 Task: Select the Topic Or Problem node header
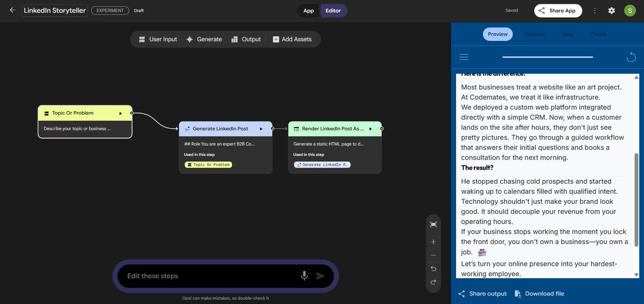[85, 113]
